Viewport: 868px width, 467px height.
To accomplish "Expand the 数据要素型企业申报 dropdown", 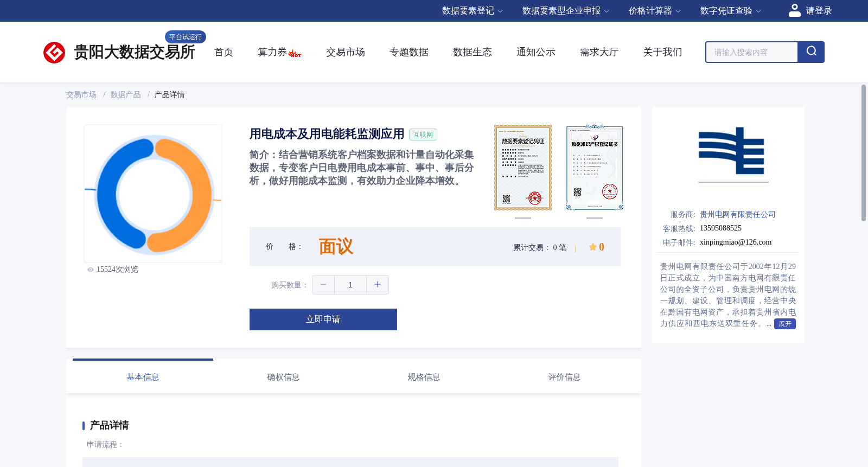I will click(x=565, y=11).
